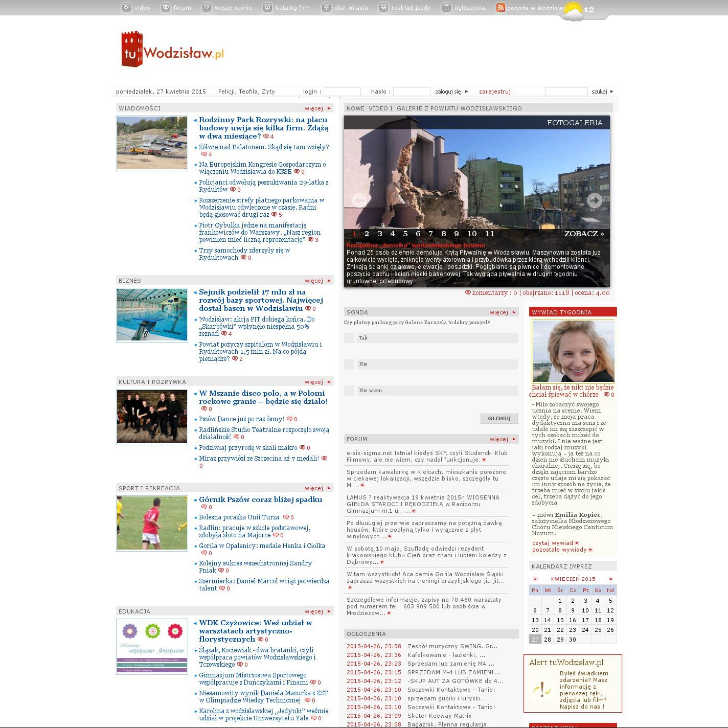The width and height of the screenshot is (728, 728).
Task: Select the 'Nie' poll option
Action: click(349, 364)
